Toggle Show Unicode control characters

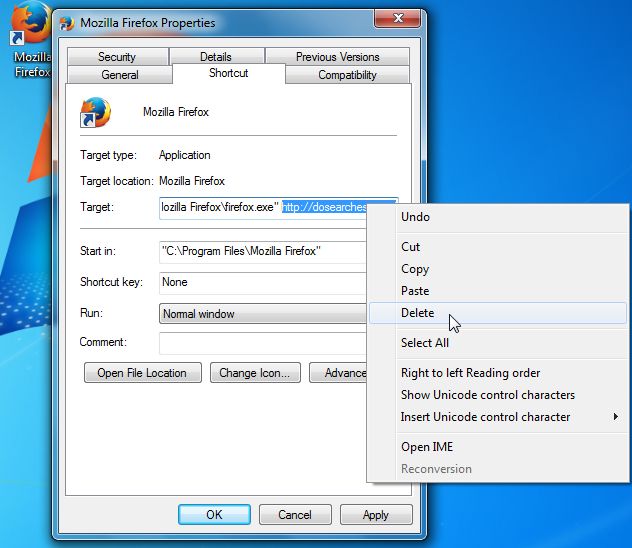(x=498, y=395)
